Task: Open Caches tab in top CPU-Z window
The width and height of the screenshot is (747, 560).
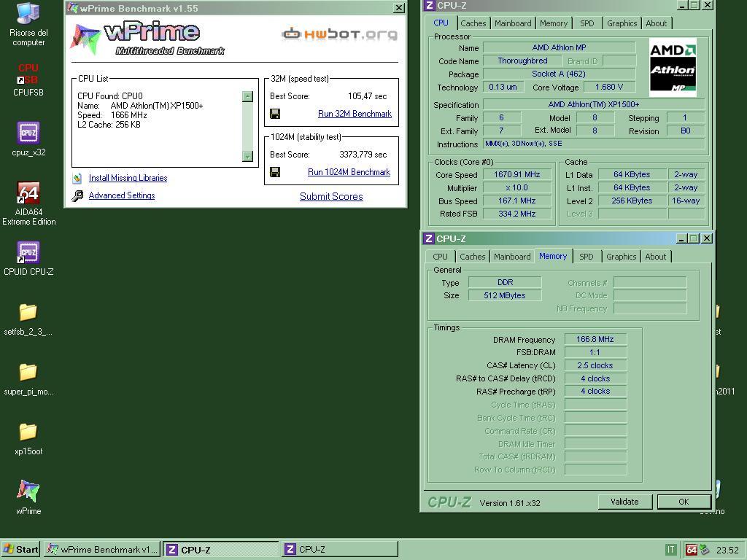Action: coord(473,23)
